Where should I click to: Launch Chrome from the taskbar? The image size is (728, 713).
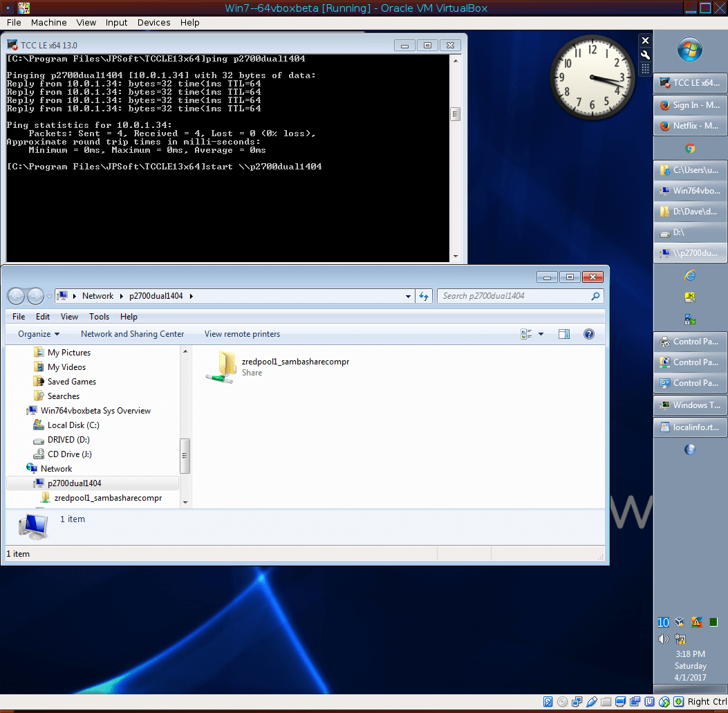coord(690,148)
